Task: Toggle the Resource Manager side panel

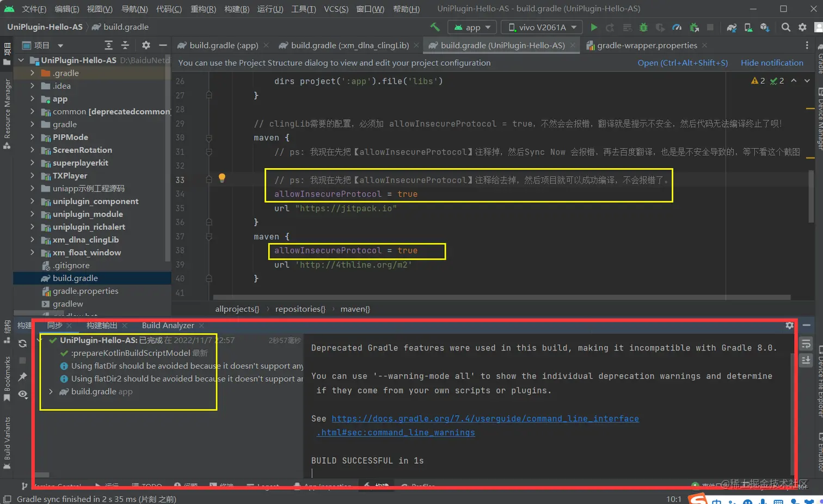Action: pos(7,114)
